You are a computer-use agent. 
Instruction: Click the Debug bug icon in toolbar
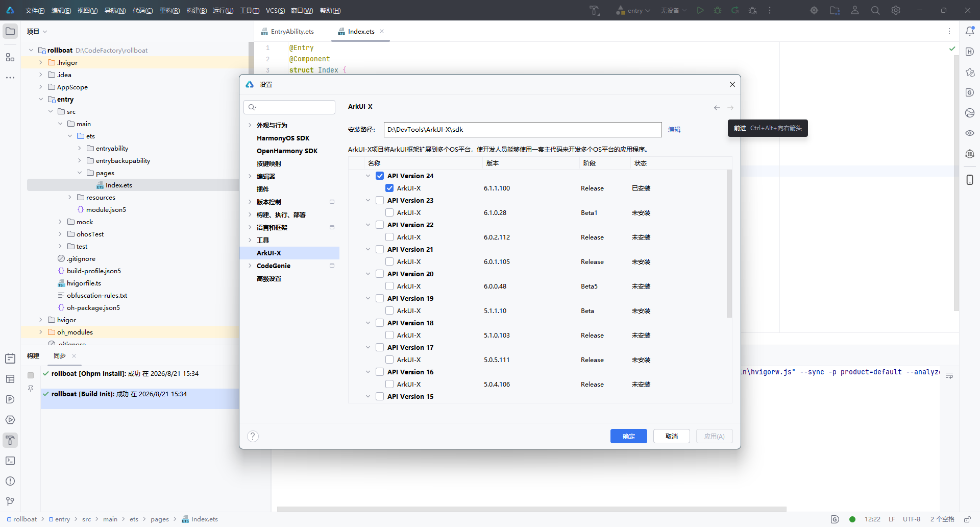pyautogui.click(x=718, y=10)
